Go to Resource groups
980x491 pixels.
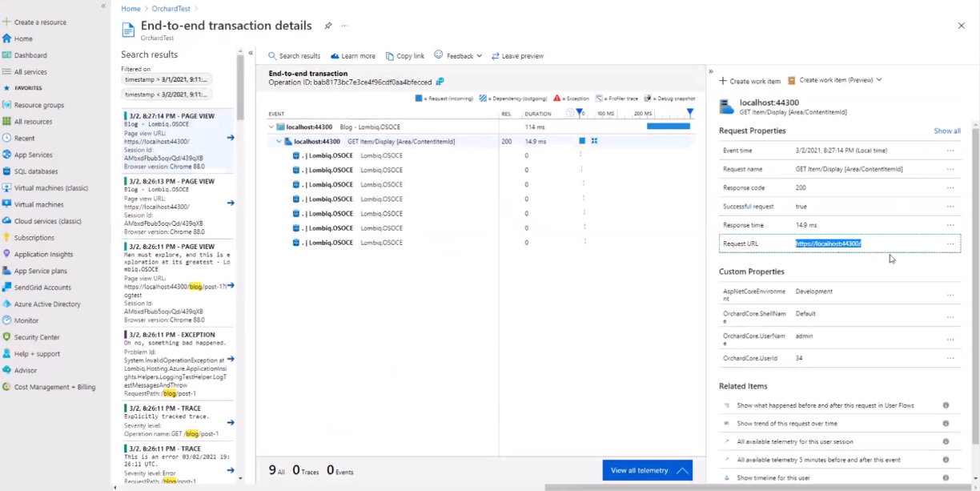(x=38, y=105)
